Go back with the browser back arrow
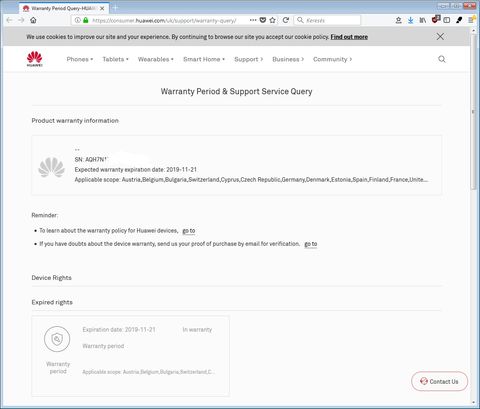This screenshot has height=409, width=480. (x=10, y=20)
